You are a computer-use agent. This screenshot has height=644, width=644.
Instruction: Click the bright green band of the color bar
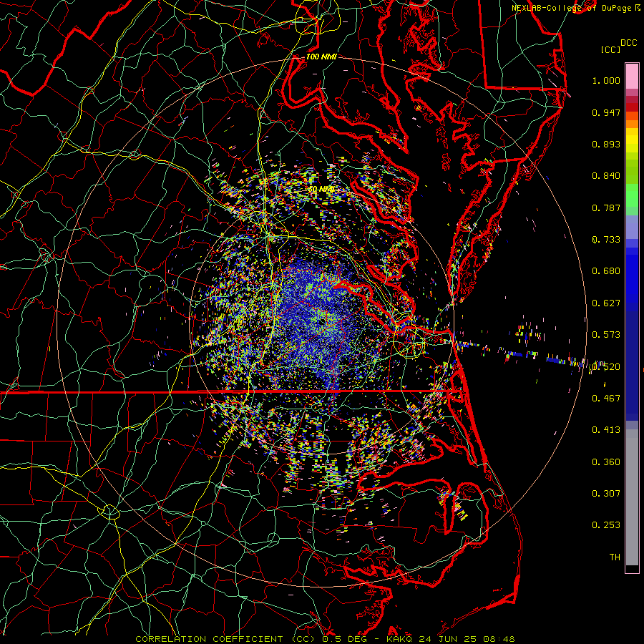point(632,195)
